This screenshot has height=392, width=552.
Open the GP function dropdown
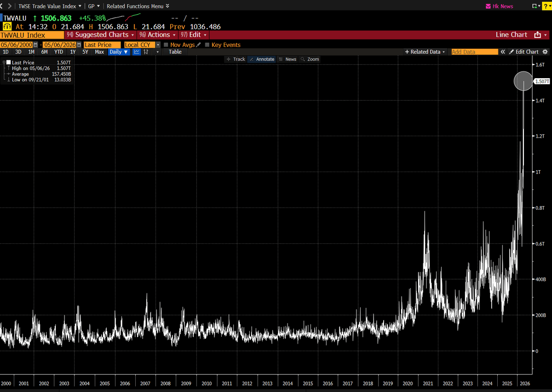coord(94,6)
